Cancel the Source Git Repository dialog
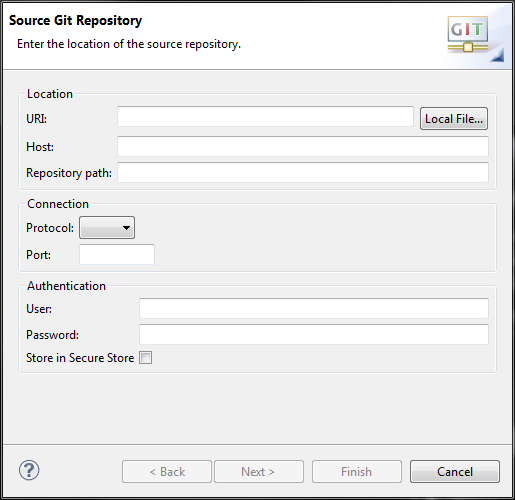Screen dimensions: 515x500 pyautogui.click(x=455, y=472)
